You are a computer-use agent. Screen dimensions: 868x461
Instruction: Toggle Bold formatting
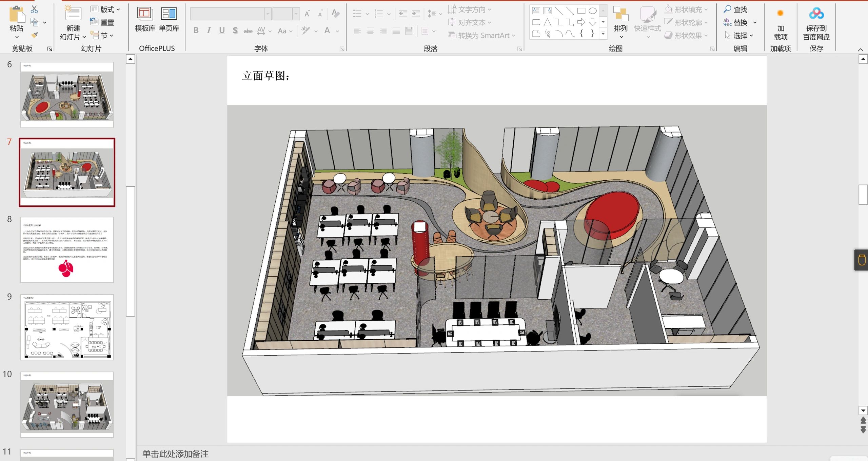(196, 31)
